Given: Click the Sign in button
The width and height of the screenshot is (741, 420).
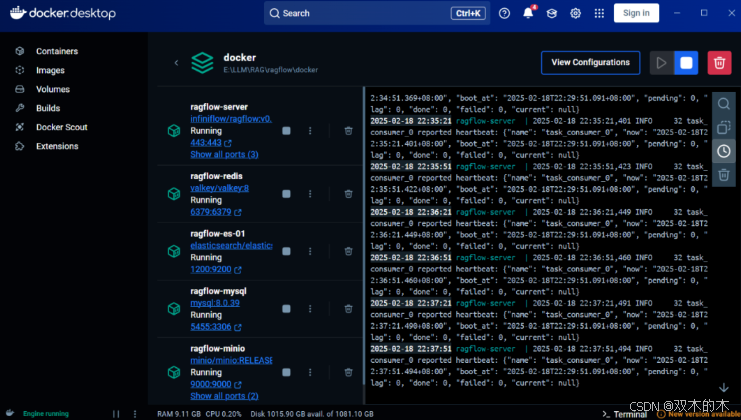Looking at the screenshot, I should pos(636,13).
